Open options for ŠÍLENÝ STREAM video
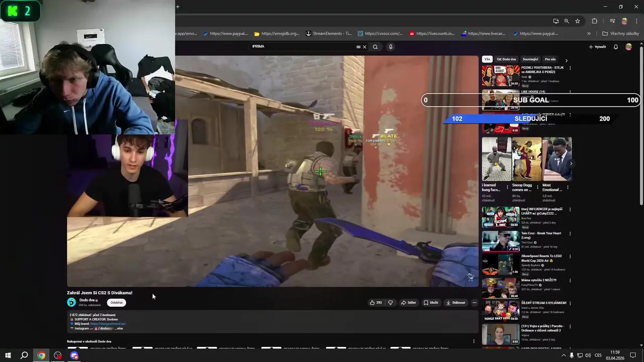 coord(570,303)
